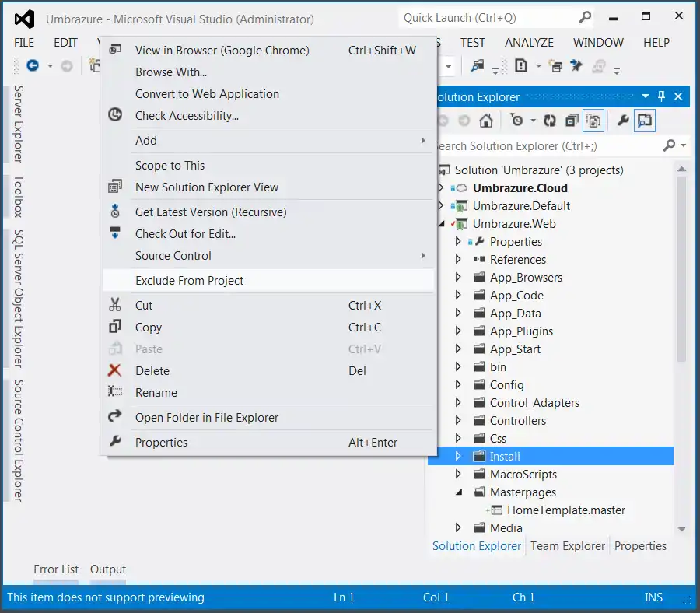Open the TEST menu
This screenshot has height=613, width=700.
473,43
